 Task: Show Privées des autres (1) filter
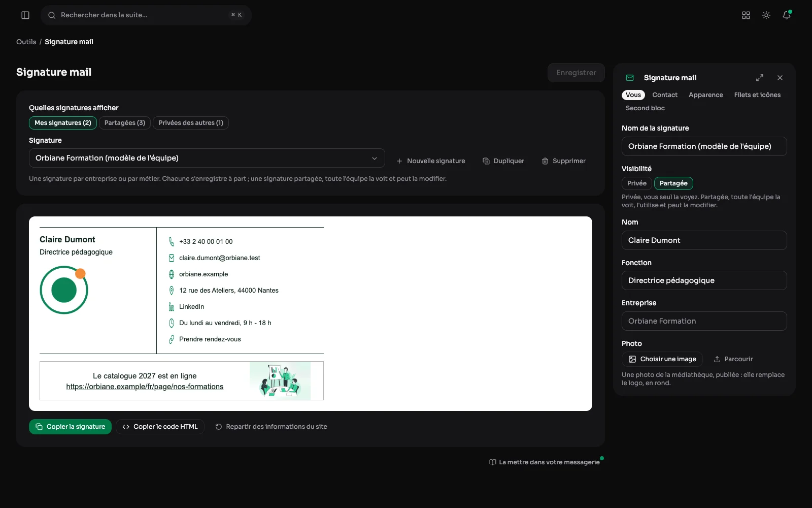(191, 123)
